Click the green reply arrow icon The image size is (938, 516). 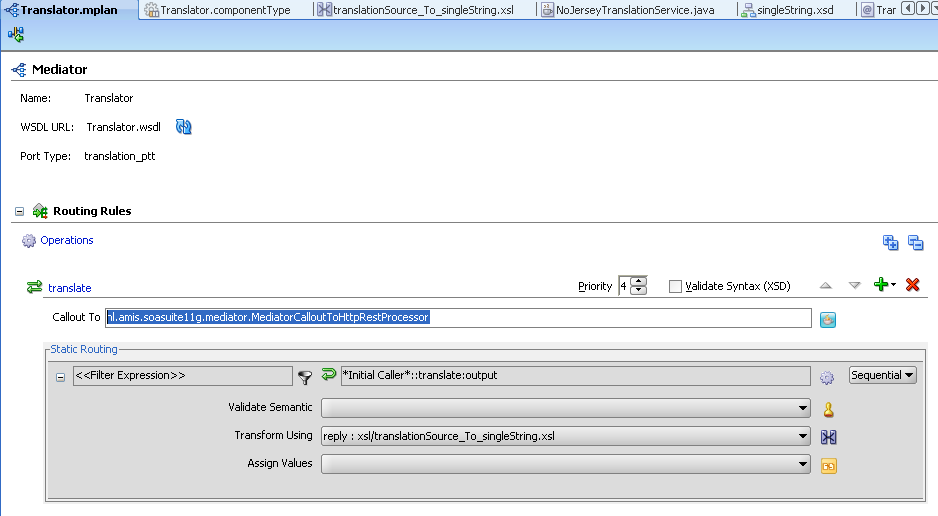(x=328, y=374)
